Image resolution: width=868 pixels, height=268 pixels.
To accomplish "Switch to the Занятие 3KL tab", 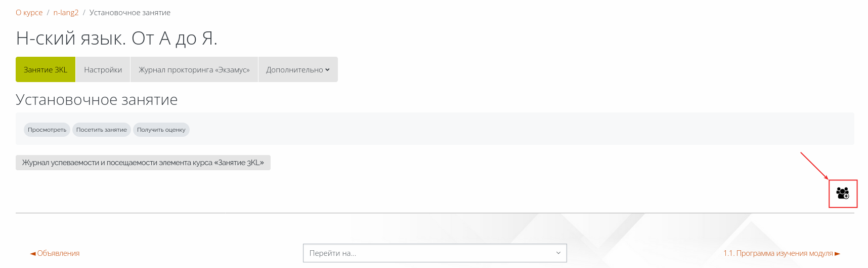I will click(x=46, y=69).
